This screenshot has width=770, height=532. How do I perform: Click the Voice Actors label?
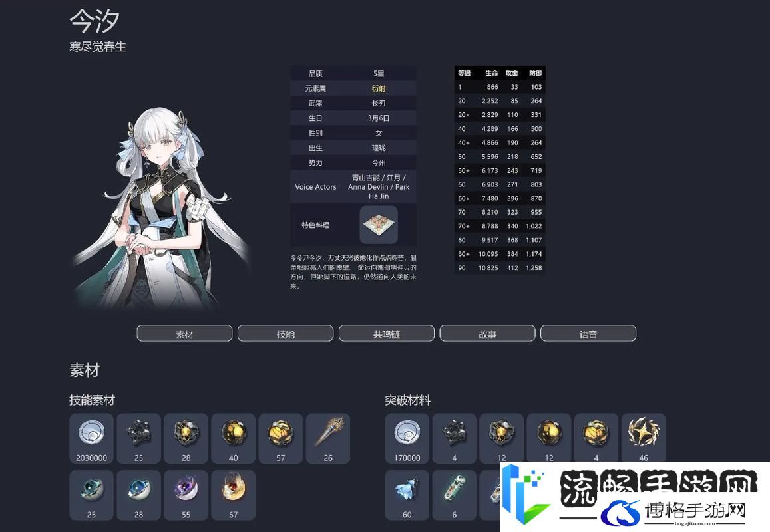(315, 186)
